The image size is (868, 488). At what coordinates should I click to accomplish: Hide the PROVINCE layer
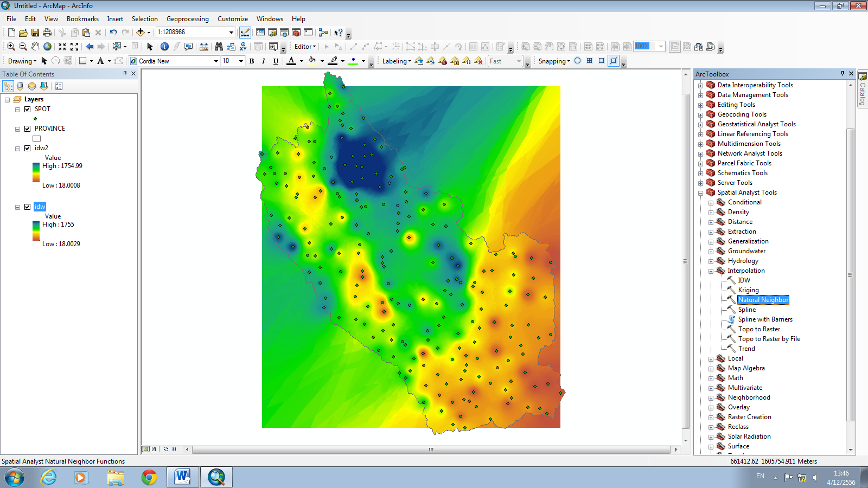tap(27, 129)
